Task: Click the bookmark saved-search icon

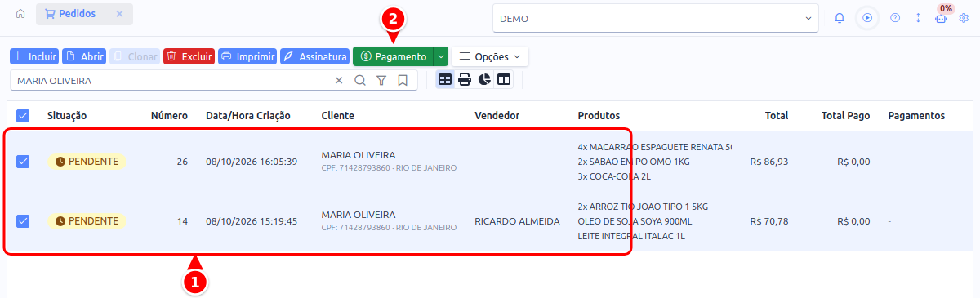Action: click(x=403, y=81)
